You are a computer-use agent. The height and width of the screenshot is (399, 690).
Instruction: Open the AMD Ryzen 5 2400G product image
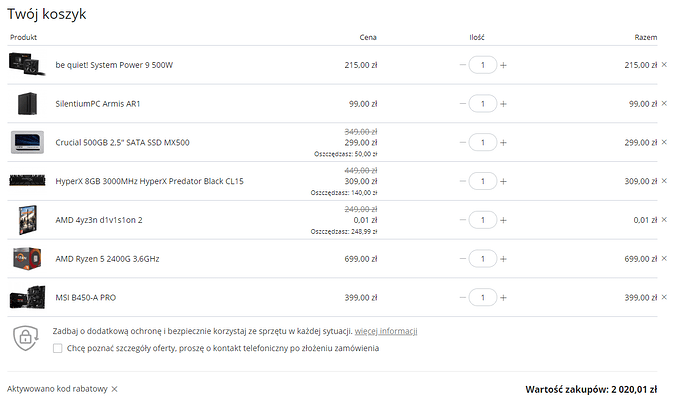click(x=27, y=258)
